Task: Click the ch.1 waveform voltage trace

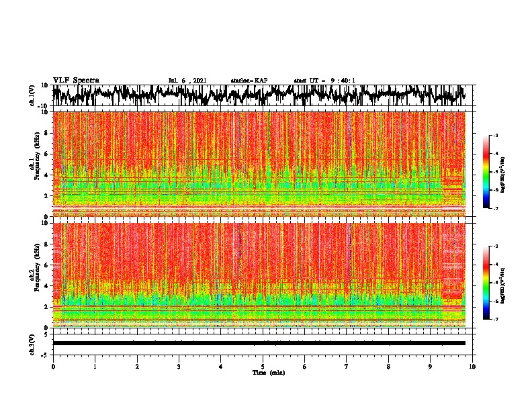Action: tap(259, 95)
